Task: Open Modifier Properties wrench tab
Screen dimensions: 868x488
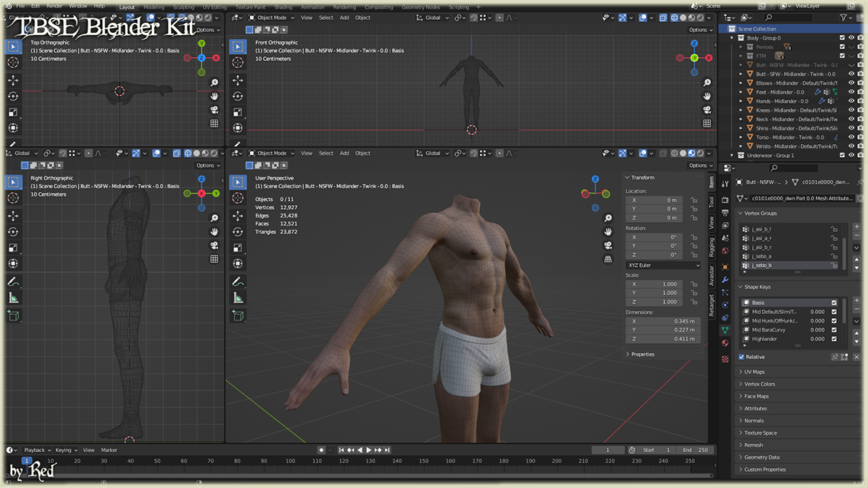Action: pyautogui.click(x=724, y=279)
